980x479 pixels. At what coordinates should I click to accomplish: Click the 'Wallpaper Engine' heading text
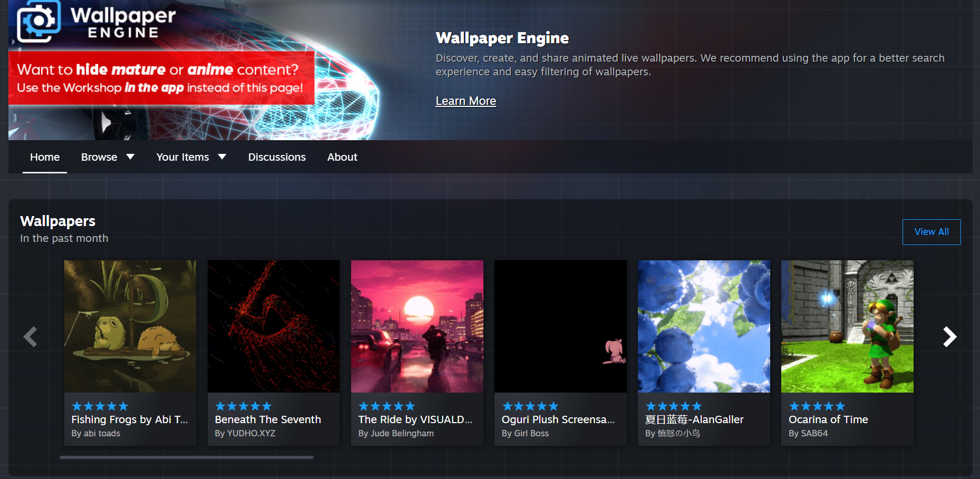502,38
